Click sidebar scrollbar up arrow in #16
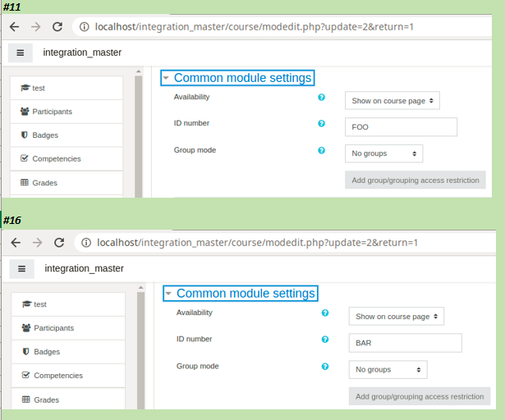The image size is (505, 420). click(x=140, y=287)
